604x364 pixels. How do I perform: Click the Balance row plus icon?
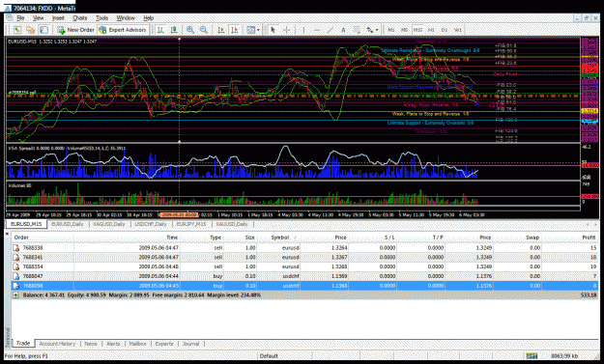coord(15,295)
